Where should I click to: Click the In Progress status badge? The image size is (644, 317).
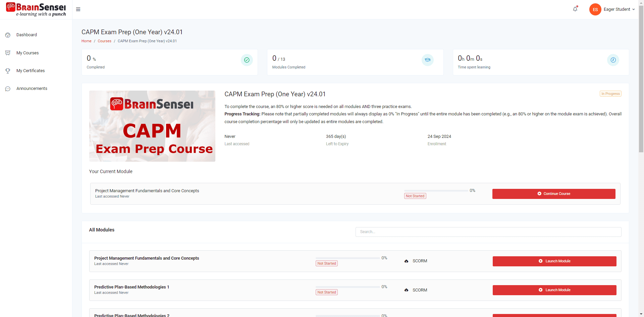coord(610,94)
